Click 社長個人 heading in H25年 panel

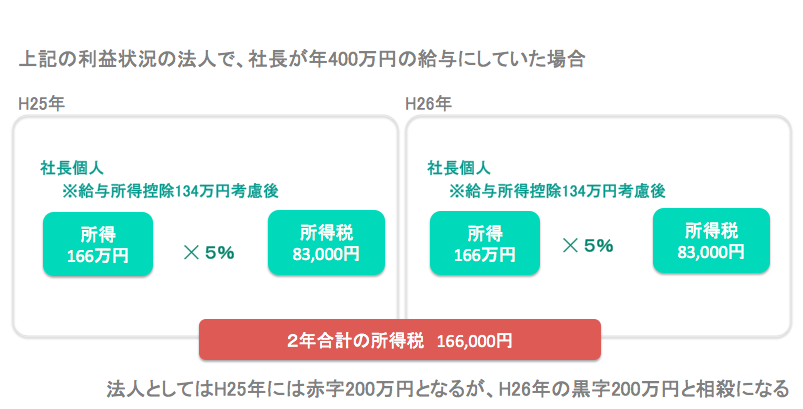tap(72, 168)
